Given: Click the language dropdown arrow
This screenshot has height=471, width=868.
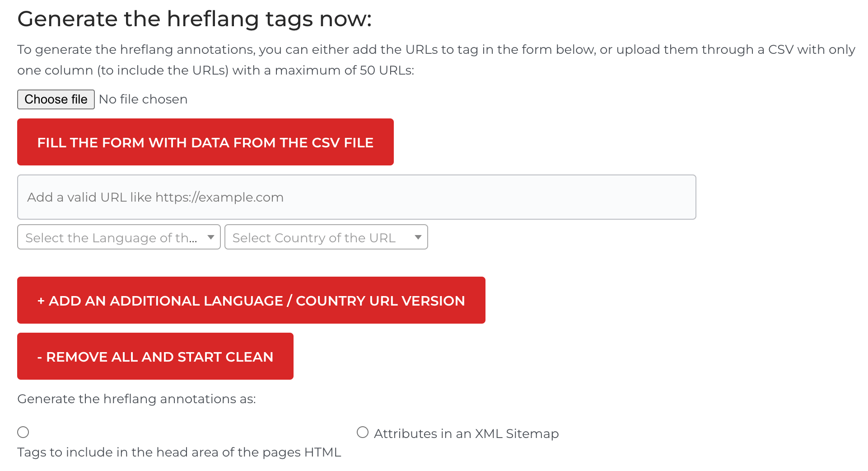Looking at the screenshot, I should pyautogui.click(x=210, y=237).
